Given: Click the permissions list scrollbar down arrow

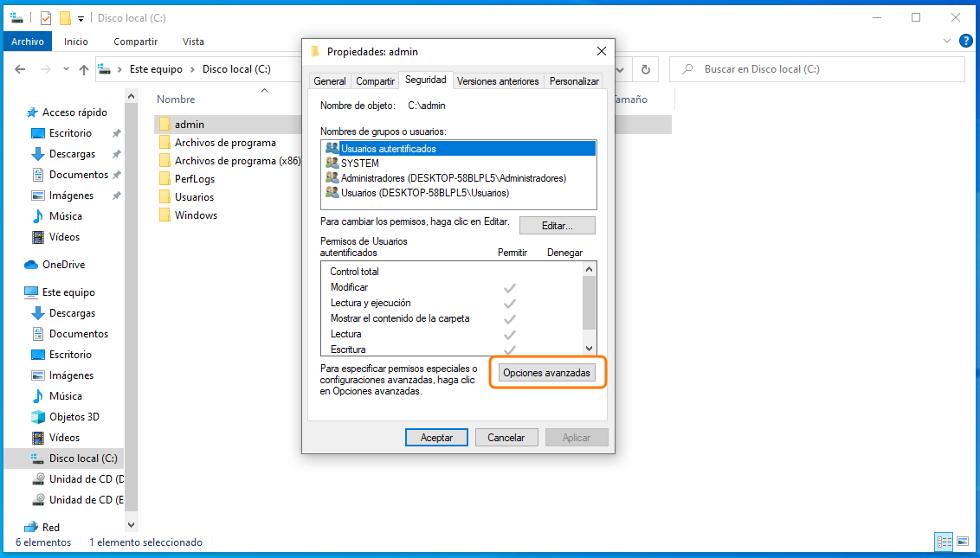Looking at the screenshot, I should point(590,349).
